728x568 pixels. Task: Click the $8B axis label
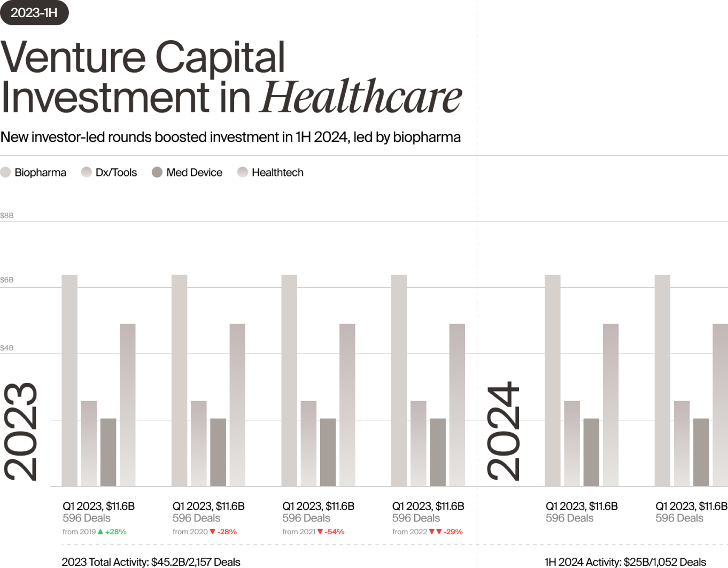click(x=7, y=216)
